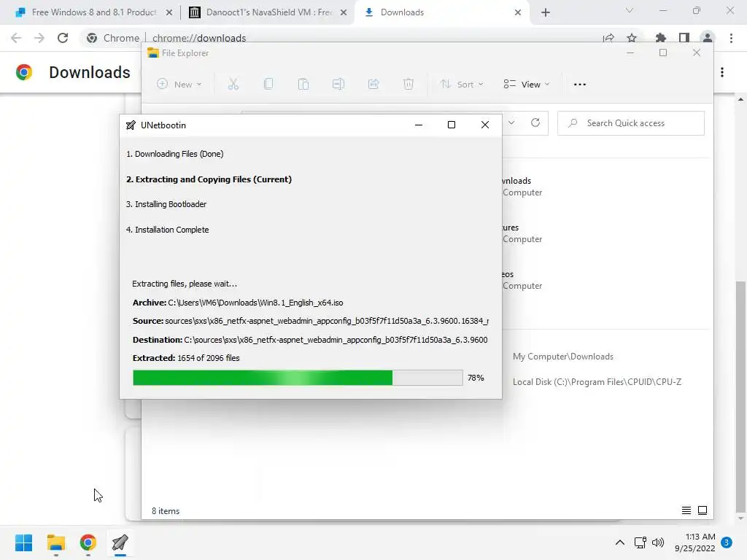
Task: Open Chrome extensions puzzle icon
Action: (x=661, y=38)
